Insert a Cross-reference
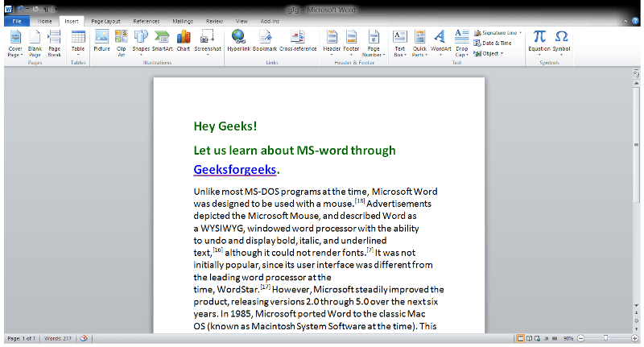 point(298,41)
